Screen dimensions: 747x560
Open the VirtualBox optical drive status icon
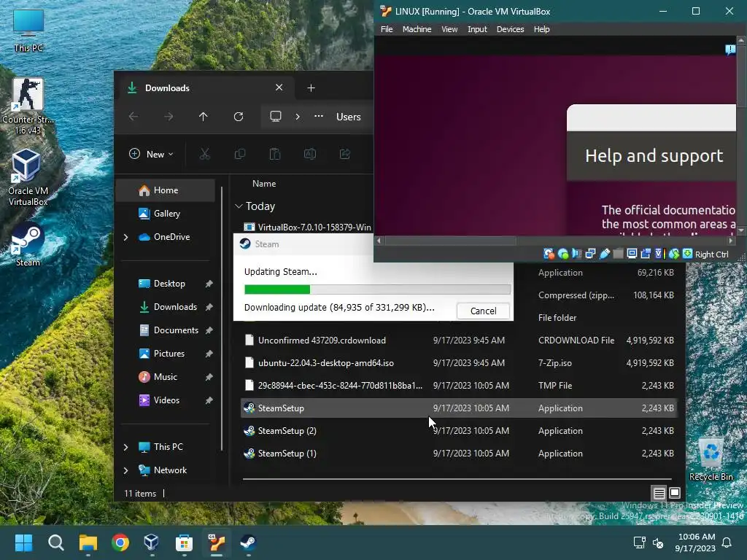pos(563,254)
